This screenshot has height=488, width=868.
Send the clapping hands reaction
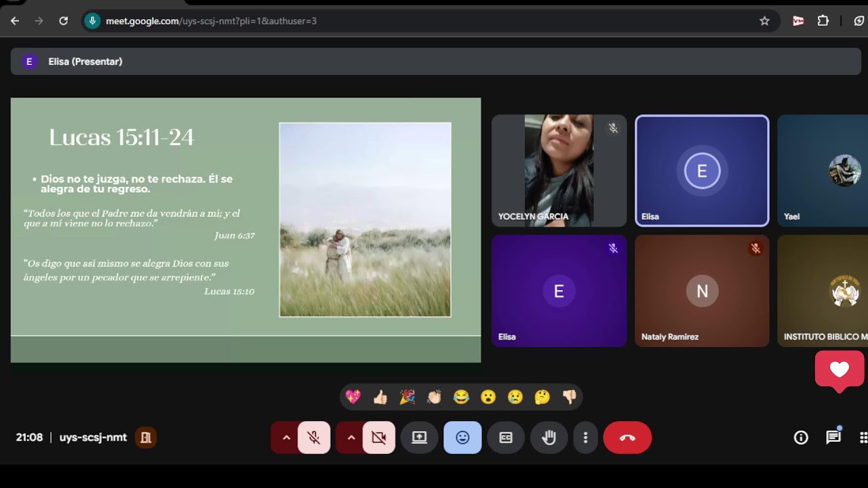[434, 397]
